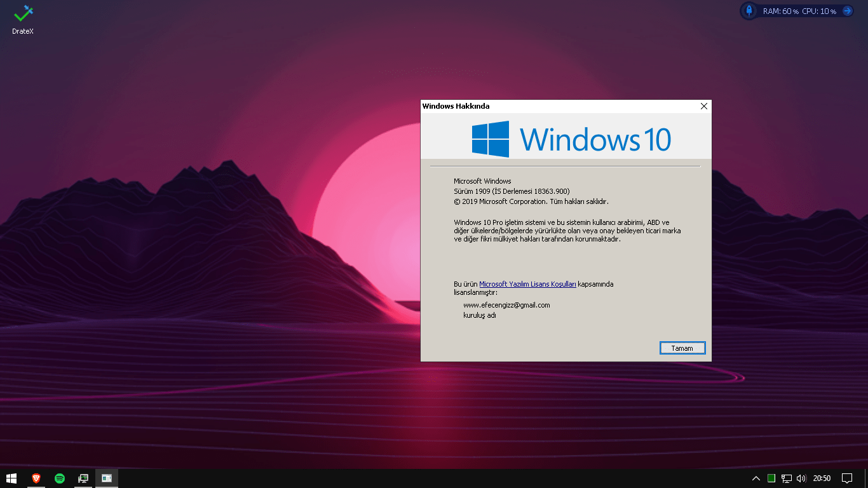The image size is (868, 488).
Task: Click the © 2019 Microsoft Corporation copyright line
Action: click(x=531, y=201)
